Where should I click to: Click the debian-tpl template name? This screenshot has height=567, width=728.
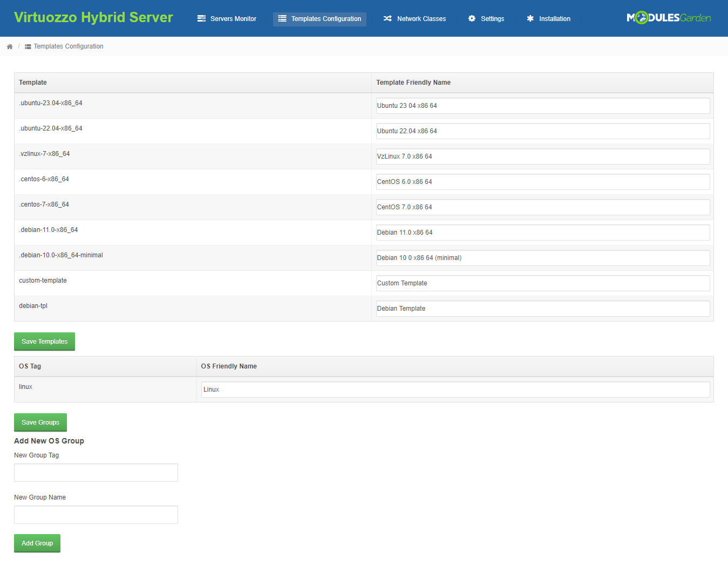coord(33,305)
